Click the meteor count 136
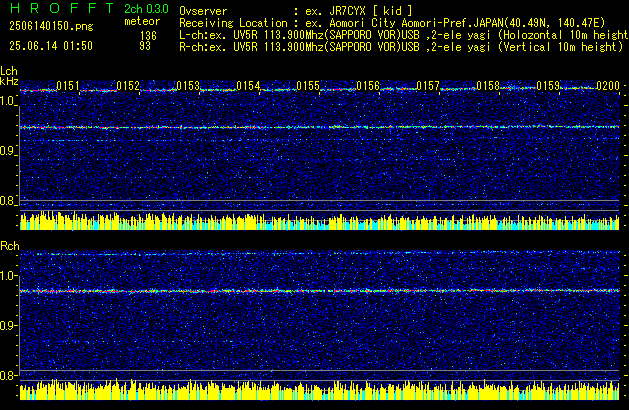This screenshot has width=629, height=410. (x=148, y=36)
